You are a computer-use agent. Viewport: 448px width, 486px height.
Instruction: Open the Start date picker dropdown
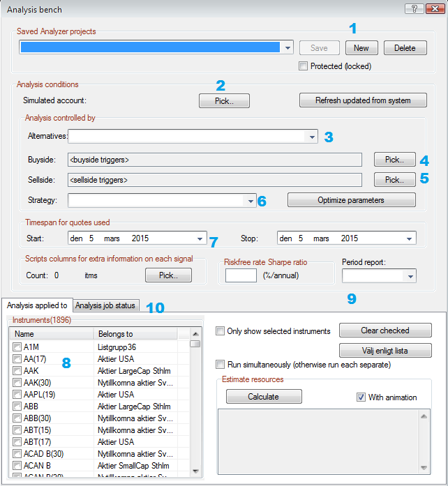click(200, 238)
